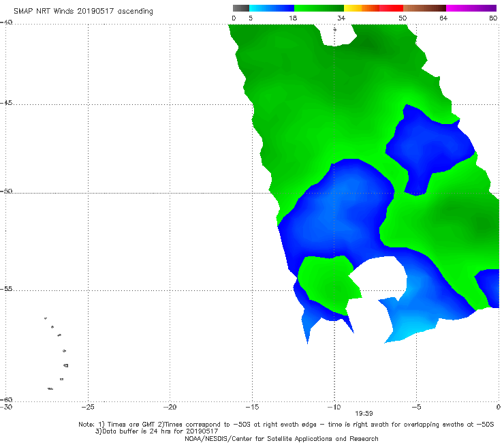The width and height of the screenshot is (504, 443).
Task: Click the yellow-orange segment of the colorbar
Action: 362,8
